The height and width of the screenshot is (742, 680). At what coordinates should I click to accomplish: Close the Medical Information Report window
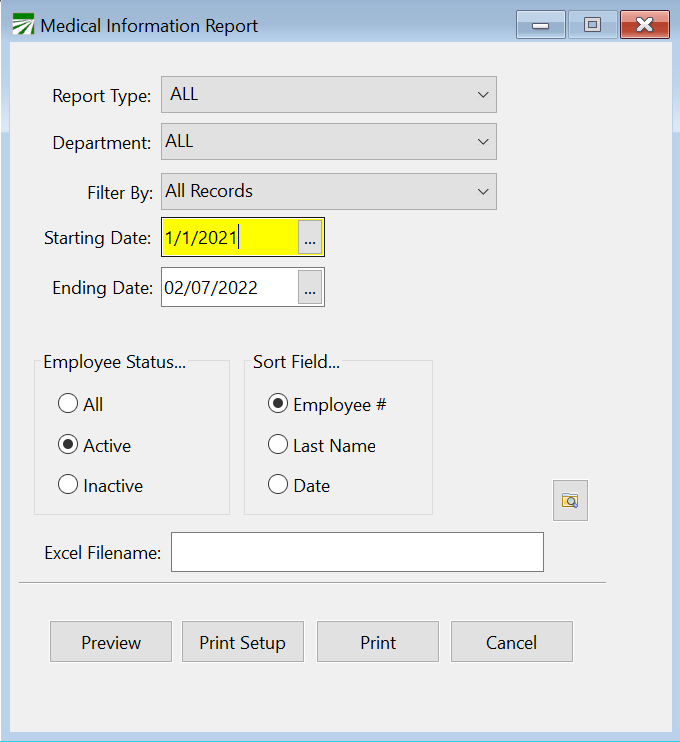tap(644, 26)
